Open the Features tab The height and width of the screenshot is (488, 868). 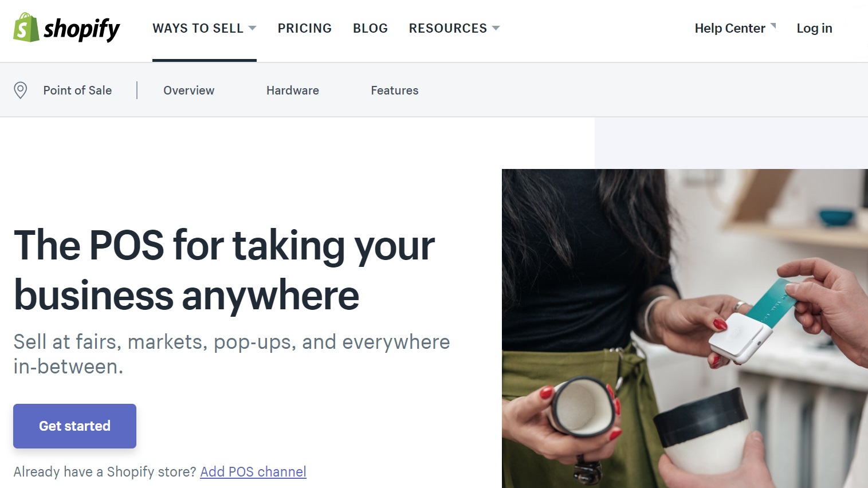(394, 90)
